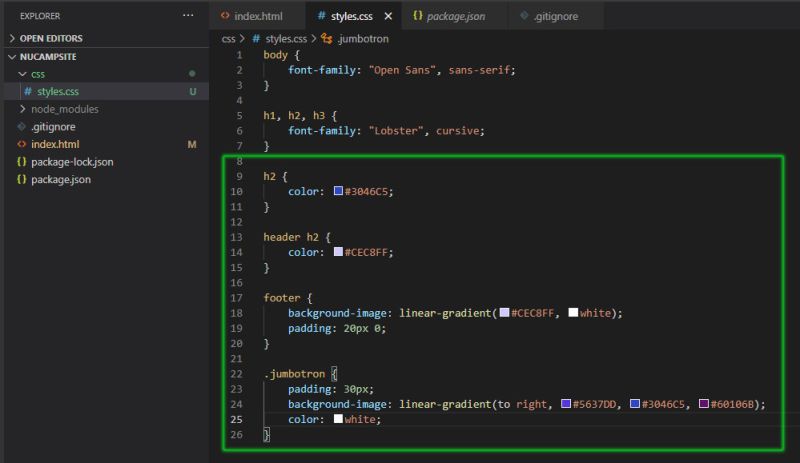Viewport: 800px width, 463px height.
Task: Click the header h2 selector text
Action: click(x=291, y=237)
